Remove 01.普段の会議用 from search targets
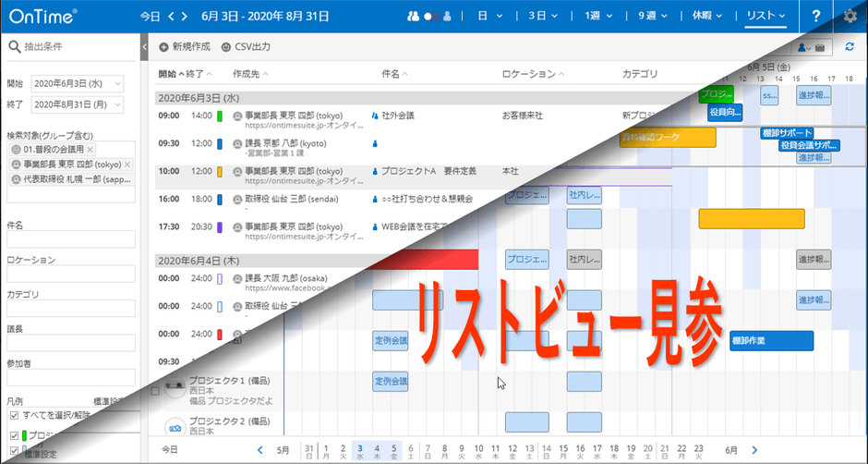Screen dimensions: 868x464 click(90, 150)
